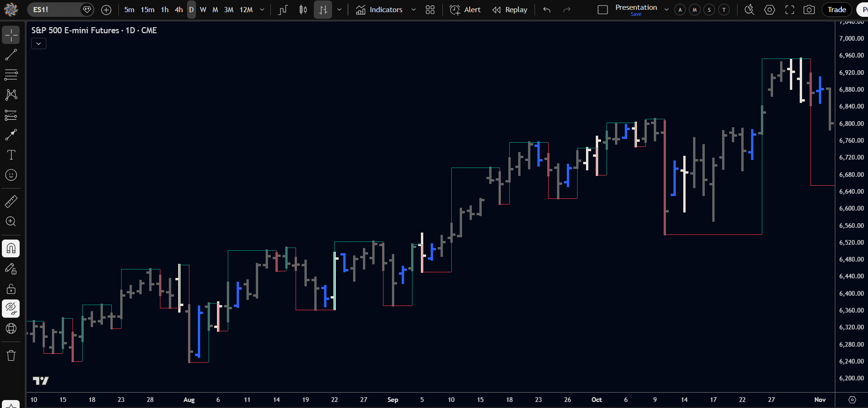Take a chart snapshot with camera icon
Viewport: 868px width, 408px height.
(x=809, y=10)
